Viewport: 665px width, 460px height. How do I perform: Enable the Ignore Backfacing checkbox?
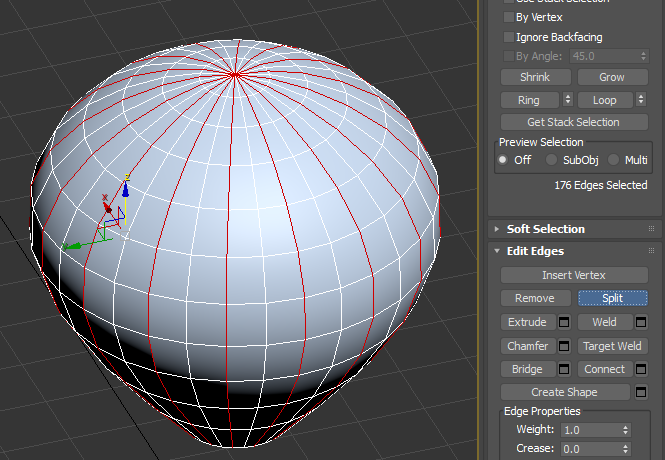[509, 37]
